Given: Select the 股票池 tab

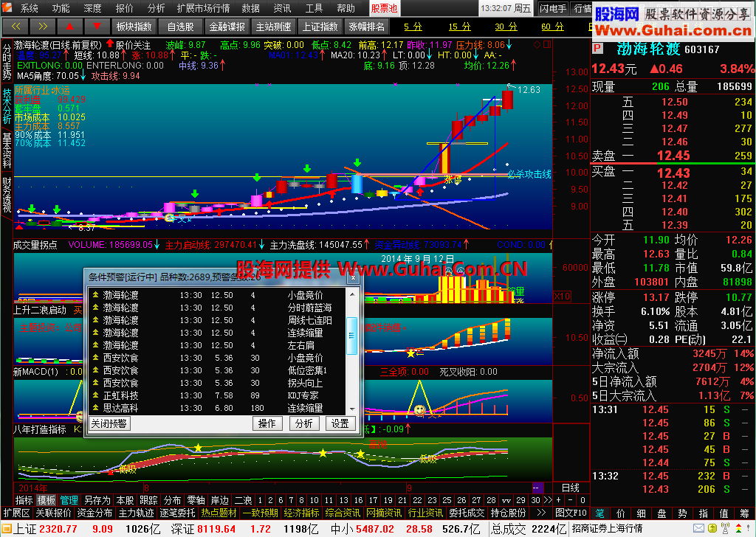Looking at the screenshot, I should point(384,8).
